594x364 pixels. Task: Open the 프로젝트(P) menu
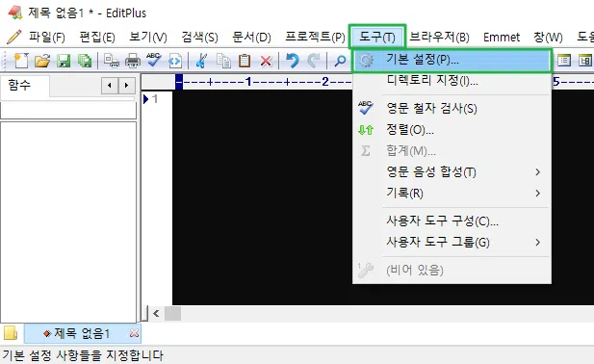(x=315, y=38)
